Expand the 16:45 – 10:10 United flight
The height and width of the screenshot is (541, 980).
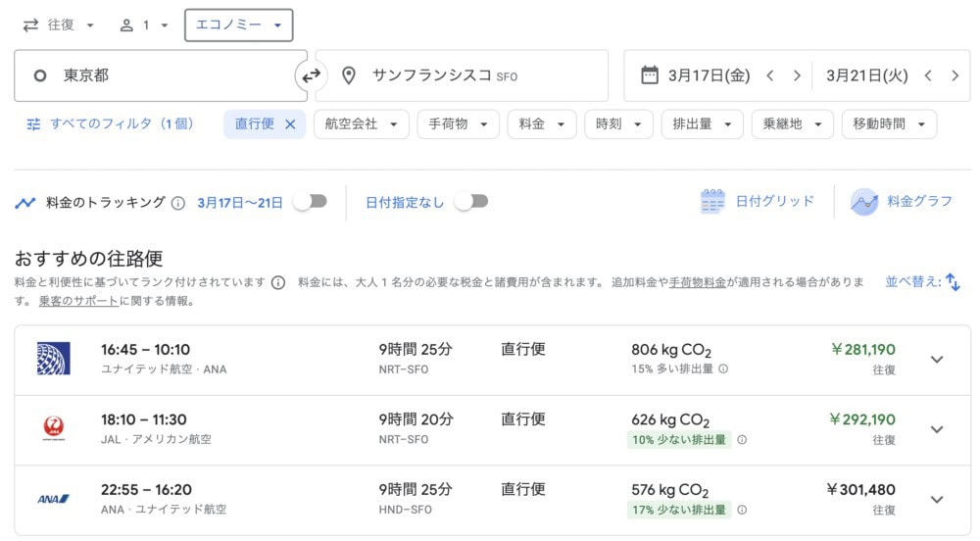click(937, 360)
